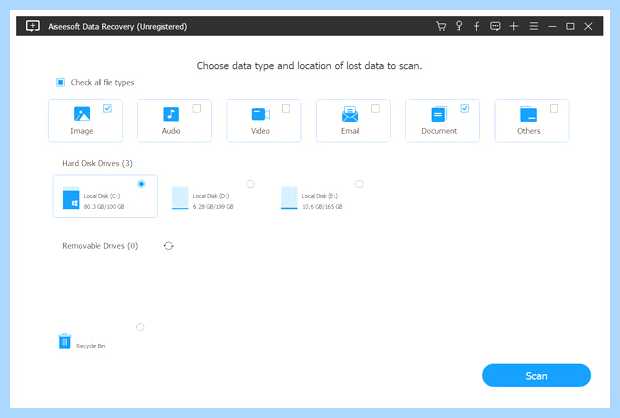Click the Local Disk (D:) name text

coord(211,196)
